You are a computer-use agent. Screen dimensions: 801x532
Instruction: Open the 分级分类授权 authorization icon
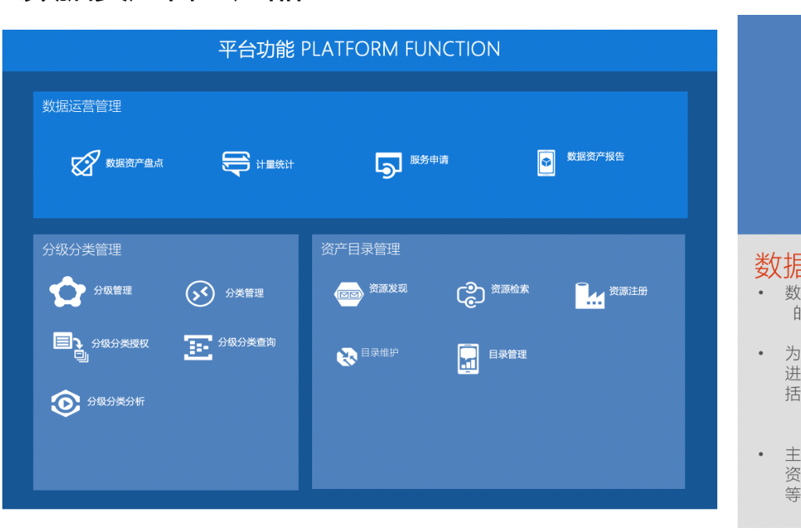click(70, 346)
